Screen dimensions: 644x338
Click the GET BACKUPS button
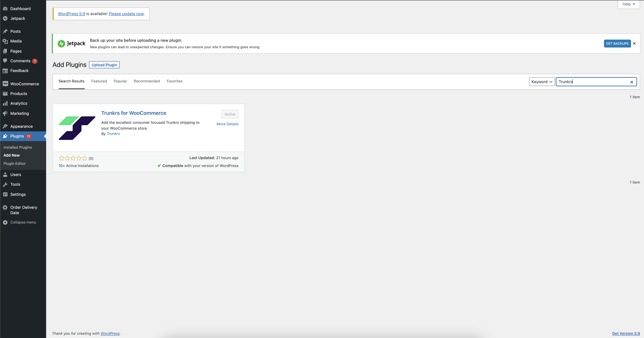click(x=617, y=43)
